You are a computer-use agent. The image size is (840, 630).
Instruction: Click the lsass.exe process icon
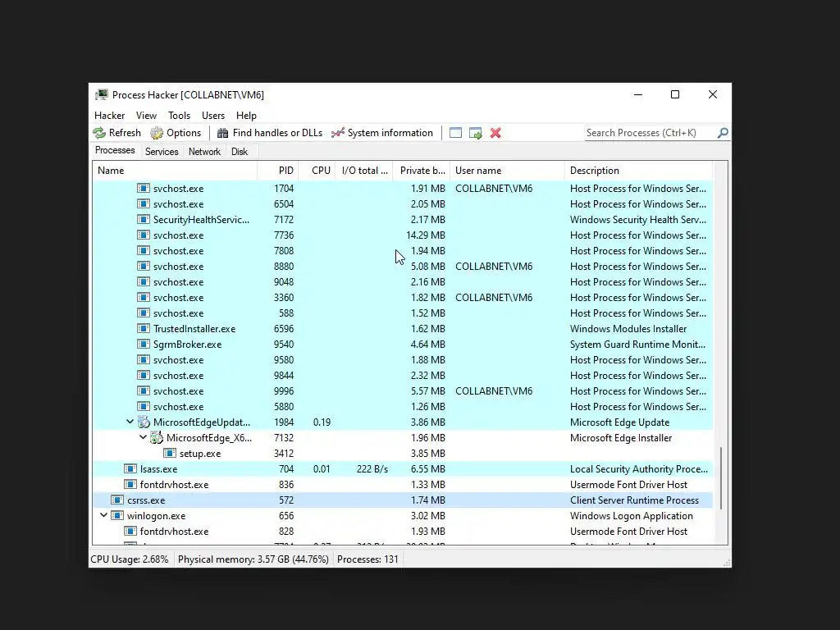tap(130, 468)
